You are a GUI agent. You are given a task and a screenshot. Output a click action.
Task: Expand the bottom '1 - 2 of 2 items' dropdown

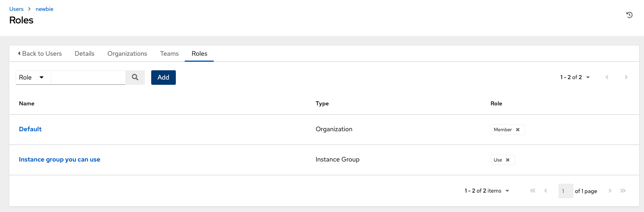(487, 191)
